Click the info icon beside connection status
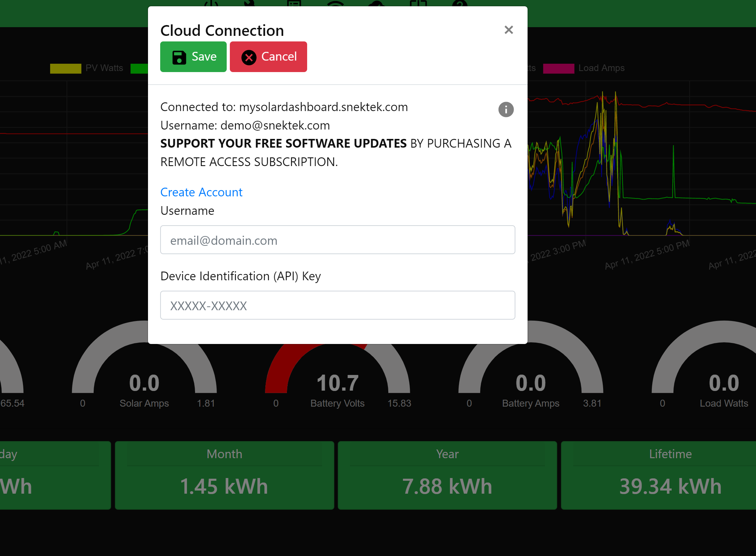 (x=506, y=110)
